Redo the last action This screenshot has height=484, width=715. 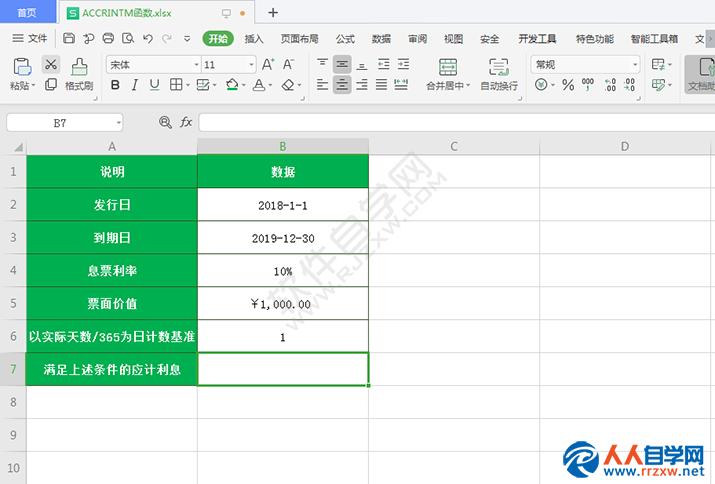(167, 38)
